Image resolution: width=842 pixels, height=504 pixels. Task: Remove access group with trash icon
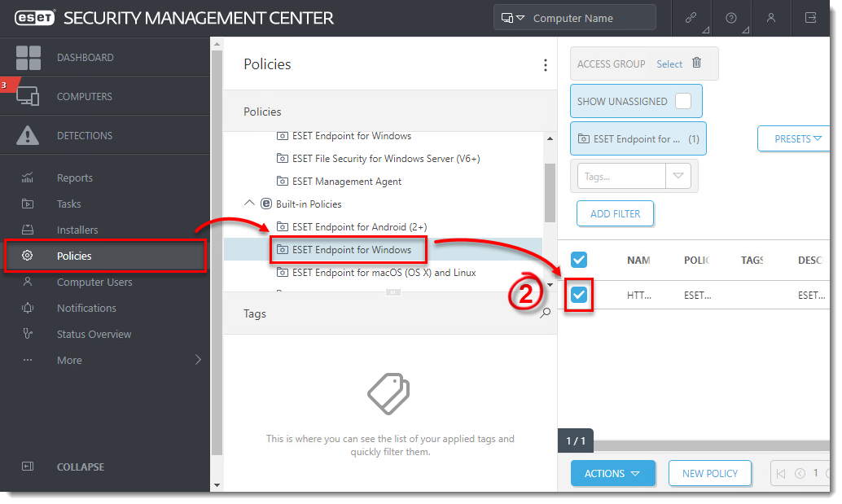(x=696, y=63)
